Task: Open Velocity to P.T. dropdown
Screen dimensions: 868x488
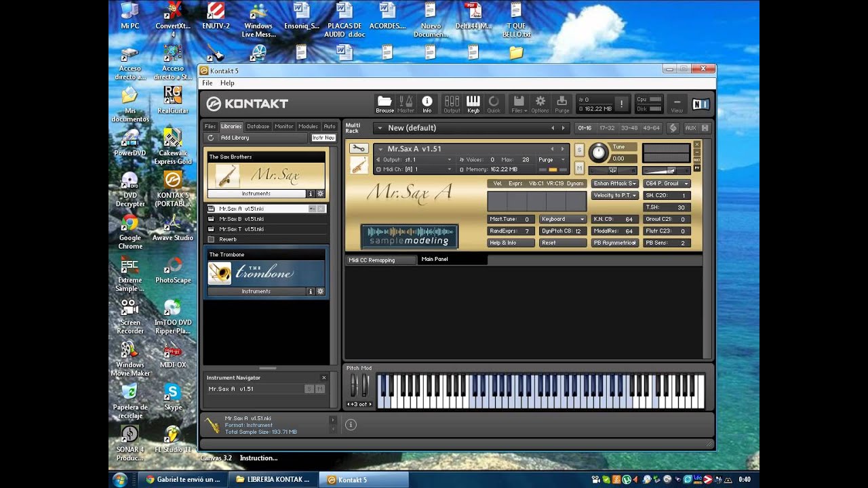Action: [615, 195]
